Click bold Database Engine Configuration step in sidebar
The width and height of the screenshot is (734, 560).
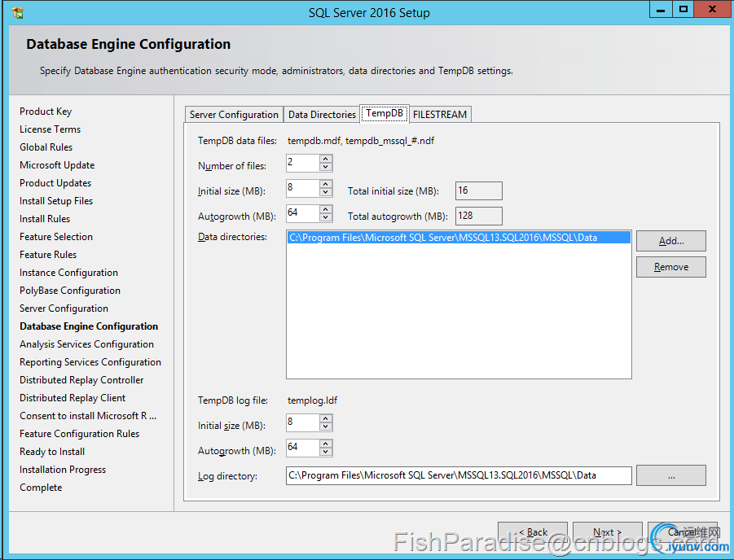(x=89, y=326)
